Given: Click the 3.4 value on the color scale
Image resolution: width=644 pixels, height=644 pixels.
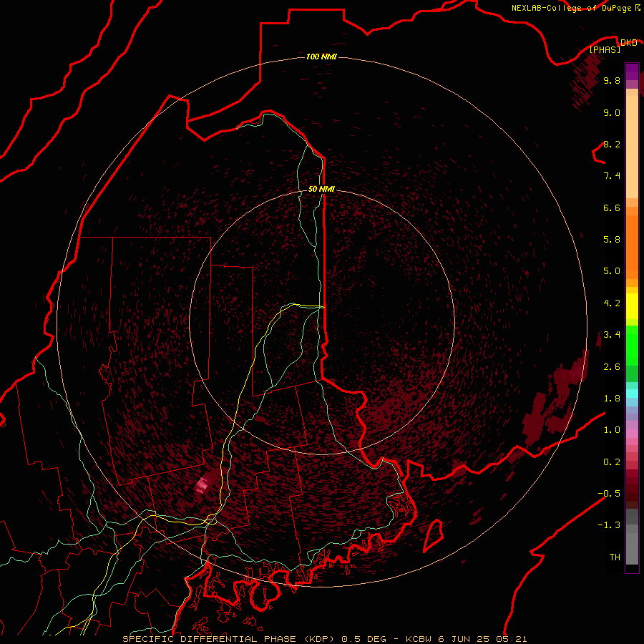Looking at the screenshot, I should (x=612, y=335).
